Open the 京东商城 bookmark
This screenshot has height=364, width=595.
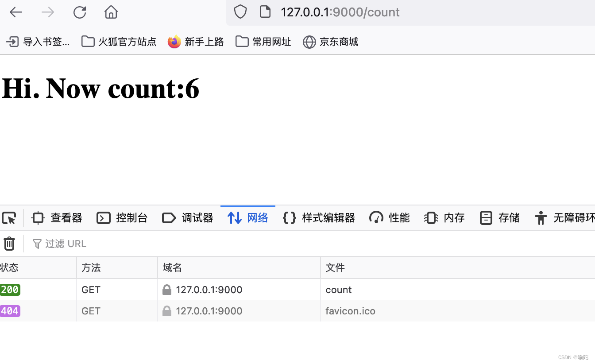pyautogui.click(x=330, y=42)
